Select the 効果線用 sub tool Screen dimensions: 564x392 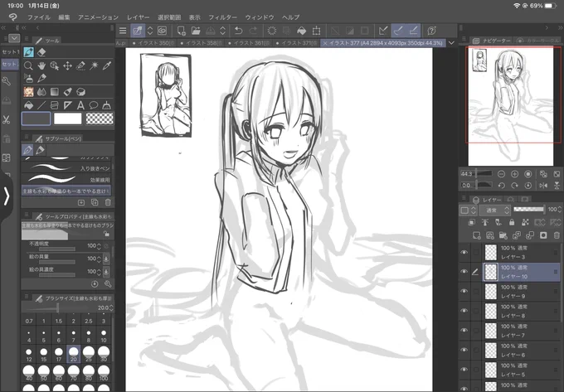tap(66, 179)
